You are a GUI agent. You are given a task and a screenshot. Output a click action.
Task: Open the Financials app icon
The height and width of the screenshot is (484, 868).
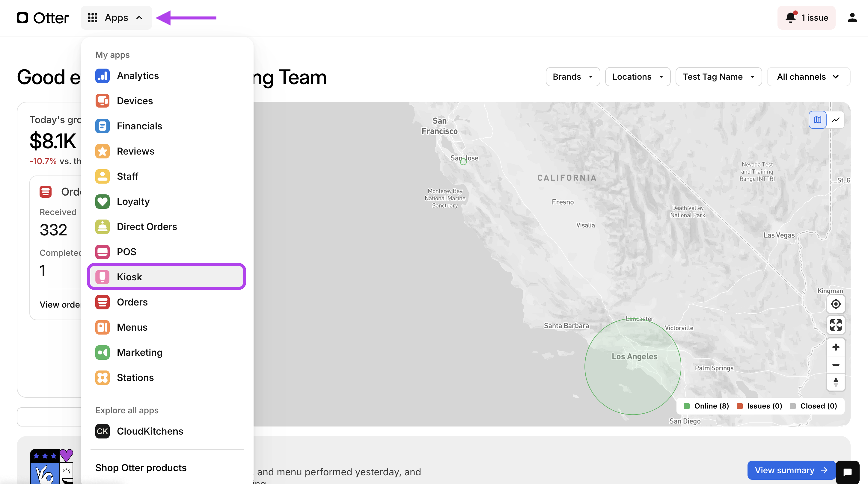103,126
